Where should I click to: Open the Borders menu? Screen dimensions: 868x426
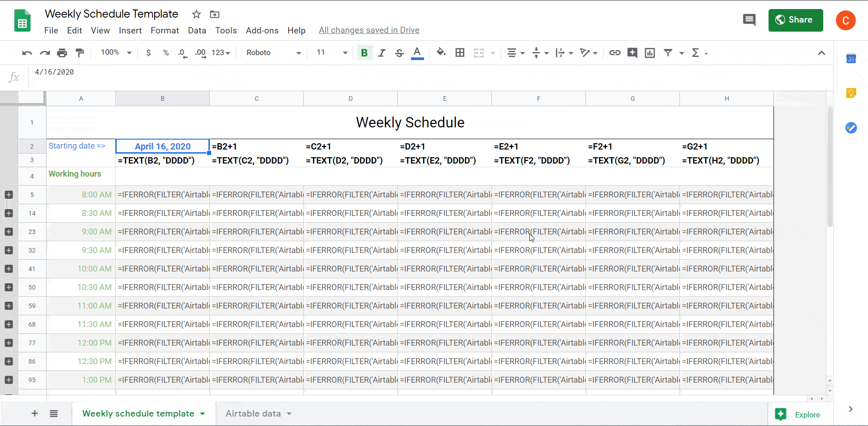pyautogui.click(x=460, y=52)
